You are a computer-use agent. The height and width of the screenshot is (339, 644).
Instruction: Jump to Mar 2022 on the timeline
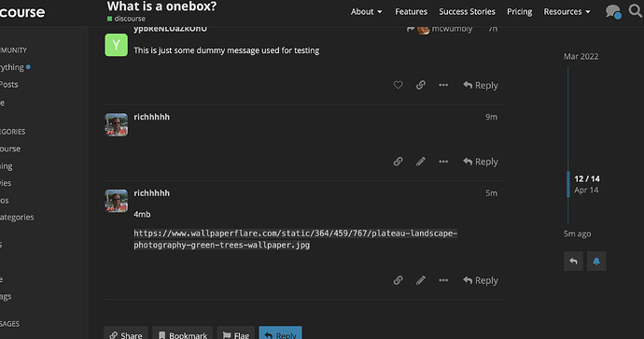581,56
